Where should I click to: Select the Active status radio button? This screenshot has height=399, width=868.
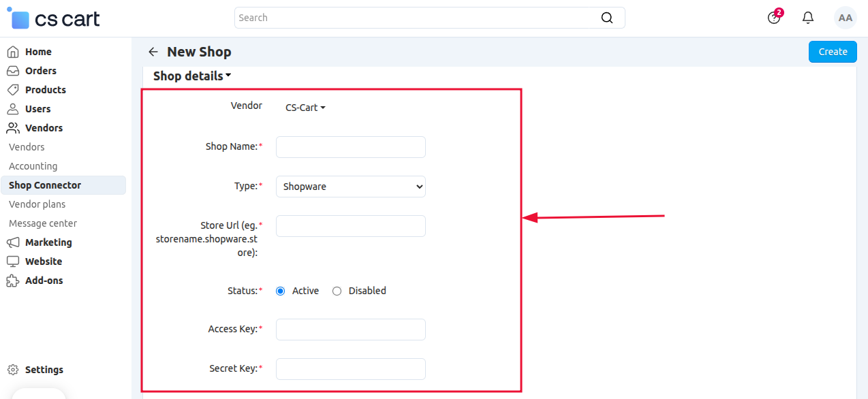[x=280, y=290]
